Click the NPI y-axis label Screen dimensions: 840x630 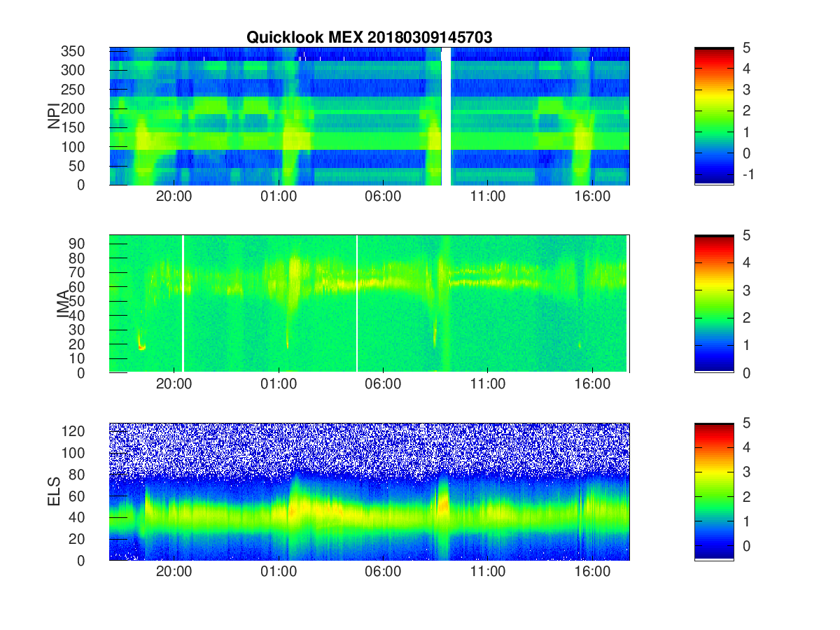[x=54, y=116]
